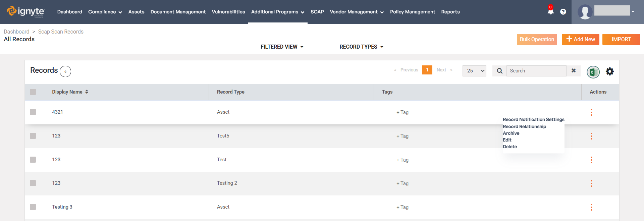Tick the checkbox for the Test row

coord(33,160)
